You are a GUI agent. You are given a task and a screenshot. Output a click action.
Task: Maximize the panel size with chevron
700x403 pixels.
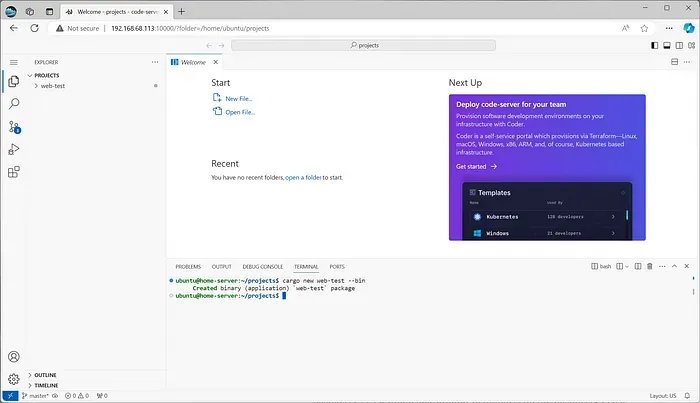click(x=675, y=266)
